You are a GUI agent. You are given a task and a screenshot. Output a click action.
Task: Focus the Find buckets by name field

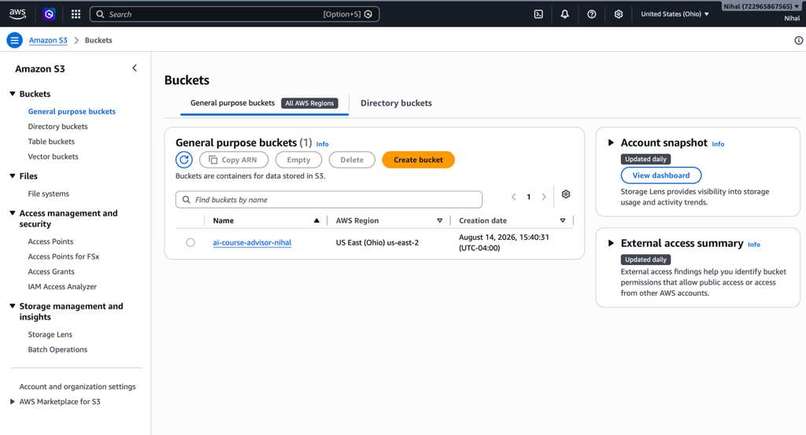click(x=329, y=200)
